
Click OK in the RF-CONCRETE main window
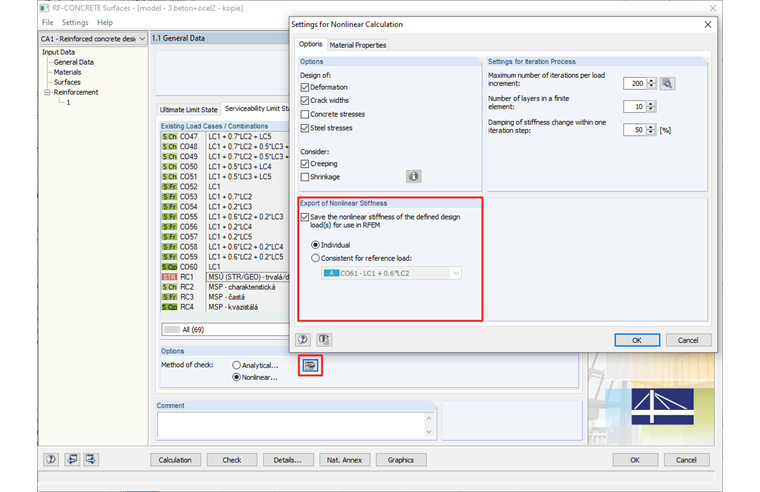point(635,460)
